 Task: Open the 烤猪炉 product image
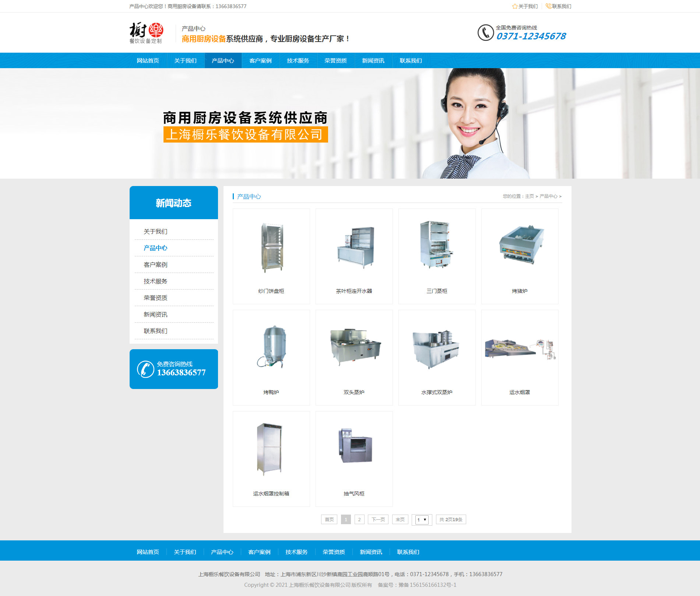point(520,244)
